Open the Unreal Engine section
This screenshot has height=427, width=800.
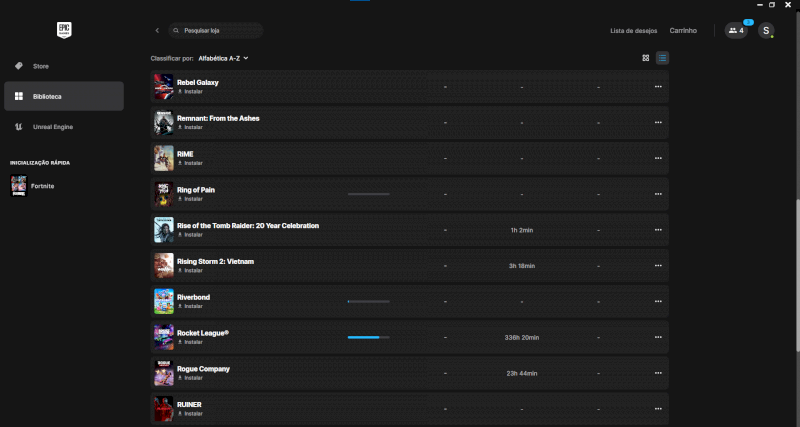(x=52, y=127)
